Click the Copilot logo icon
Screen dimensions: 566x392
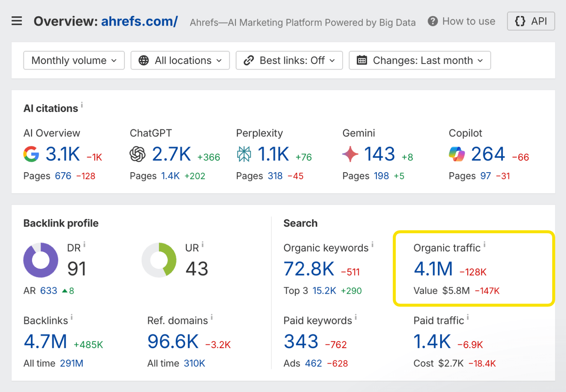[456, 154]
